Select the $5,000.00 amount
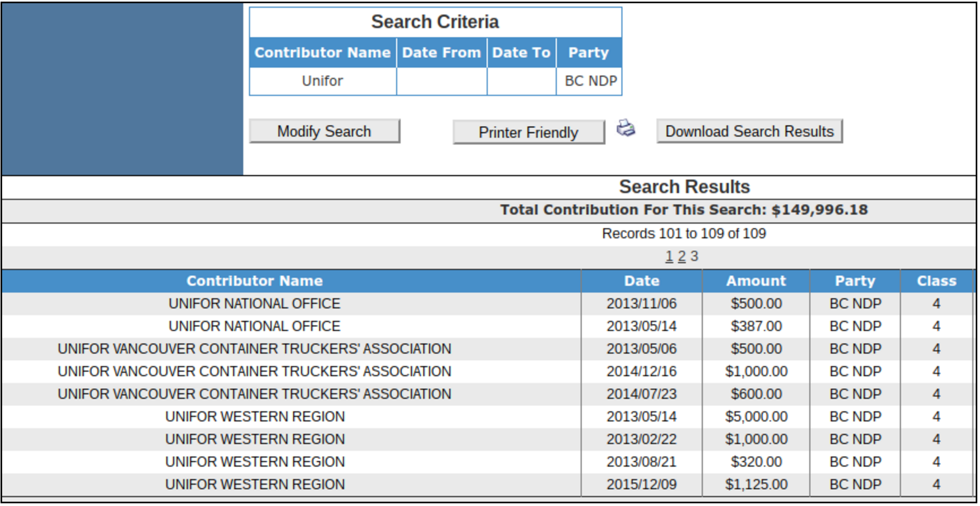Image resolution: width=980 pixels, height=506 pixels. (x=756, y=417)
